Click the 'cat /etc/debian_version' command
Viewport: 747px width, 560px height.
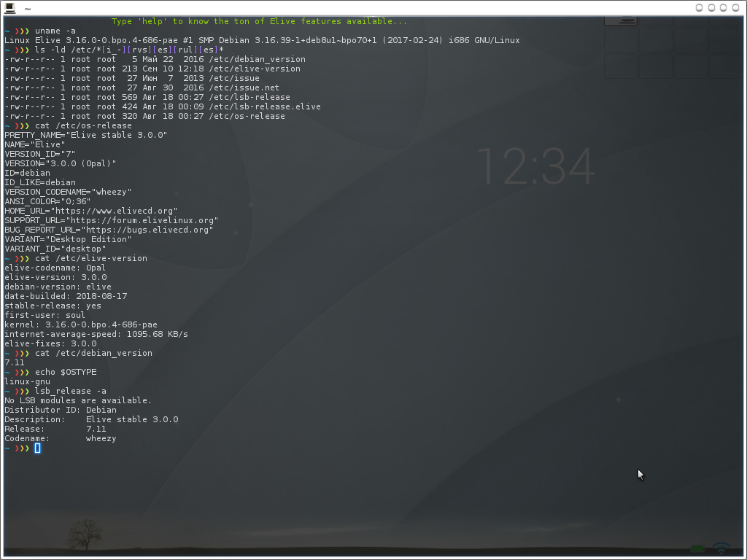93,354
